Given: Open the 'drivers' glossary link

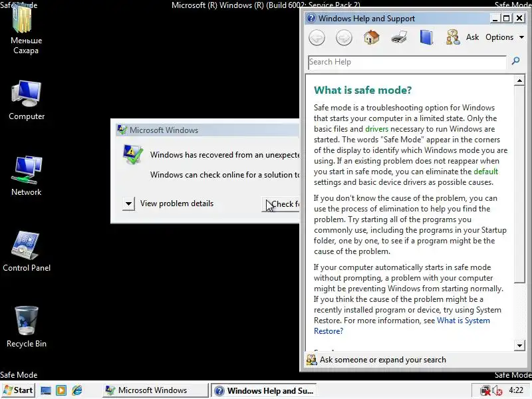Looking at the screenshot, I should pyautogui.click(x=376, y=129).
